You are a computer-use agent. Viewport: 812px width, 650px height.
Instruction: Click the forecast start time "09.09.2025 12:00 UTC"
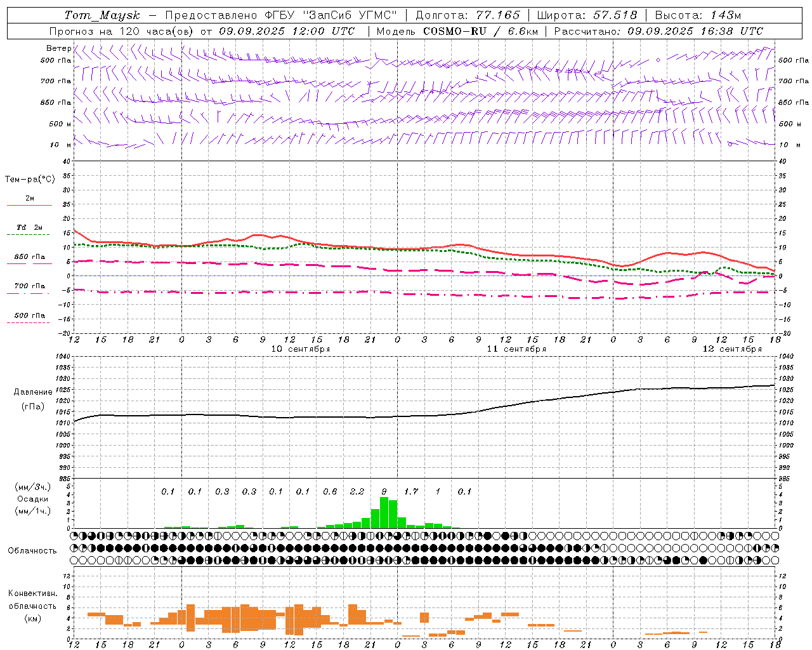pyautogui.click(x=288, y=31)
